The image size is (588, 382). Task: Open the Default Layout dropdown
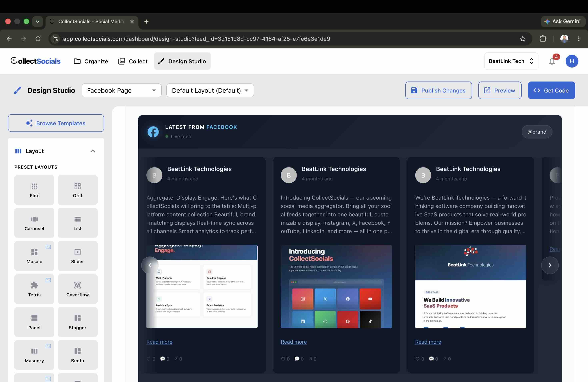pyautogui.click(x=210, y=90)
